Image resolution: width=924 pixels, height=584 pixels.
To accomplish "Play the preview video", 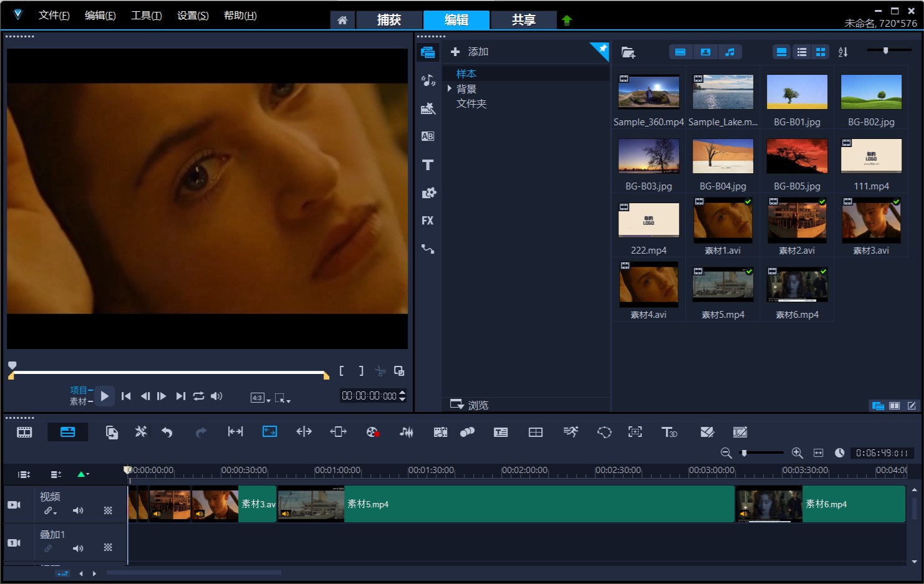I will click(x=105, y=396).
